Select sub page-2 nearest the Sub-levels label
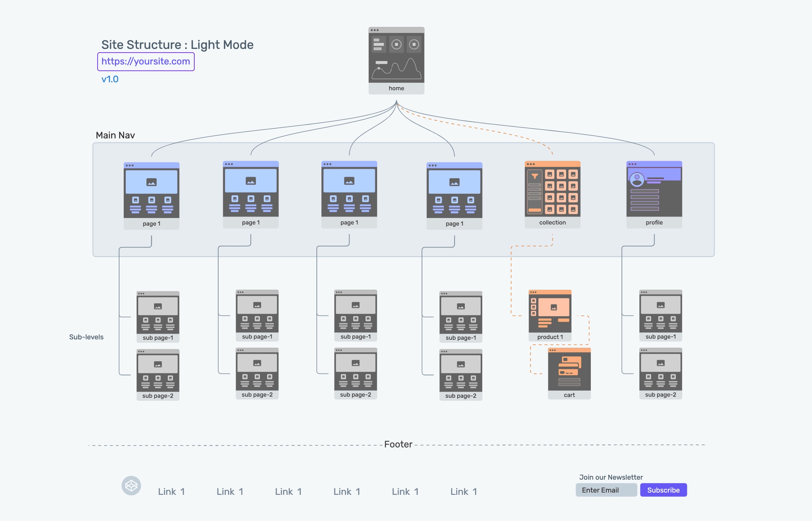 pos(158,375)
